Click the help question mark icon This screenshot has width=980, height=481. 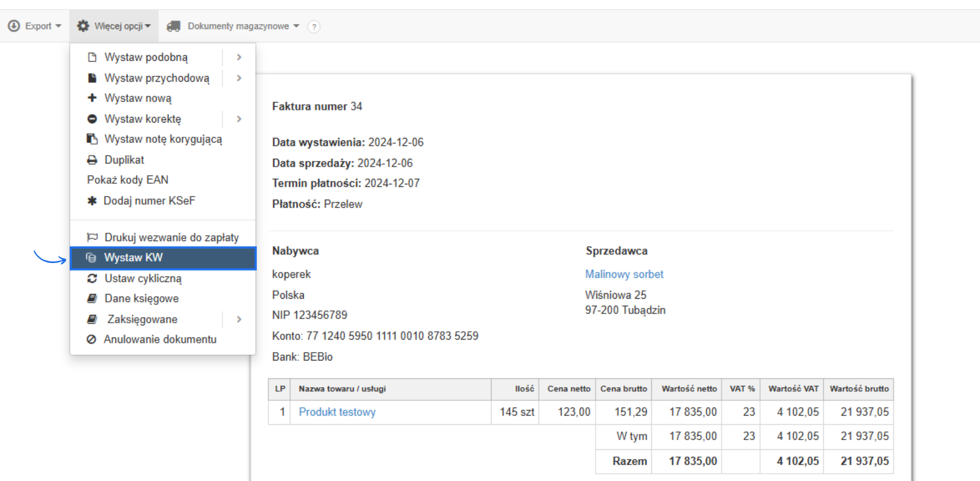(x=314, y=27)
